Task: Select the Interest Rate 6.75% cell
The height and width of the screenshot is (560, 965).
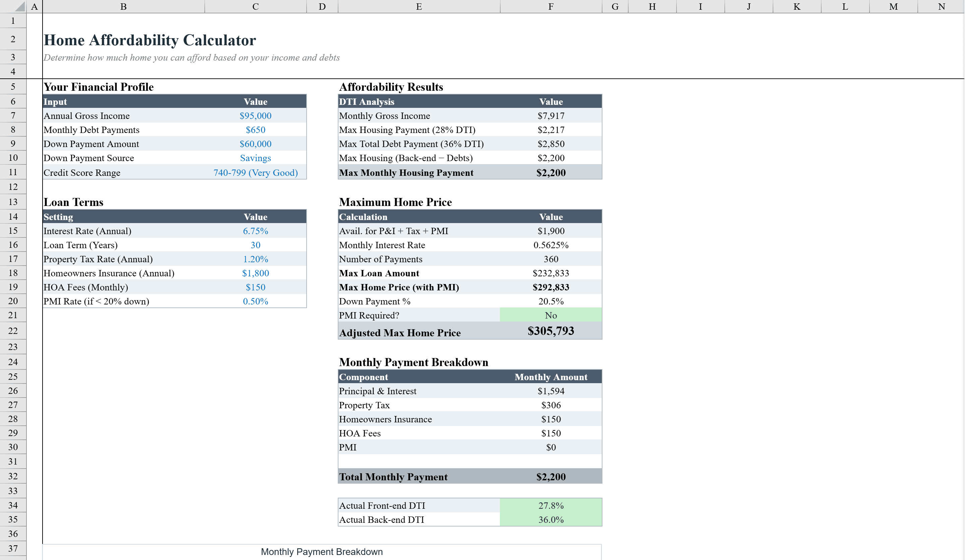Action: coord(255,231)
